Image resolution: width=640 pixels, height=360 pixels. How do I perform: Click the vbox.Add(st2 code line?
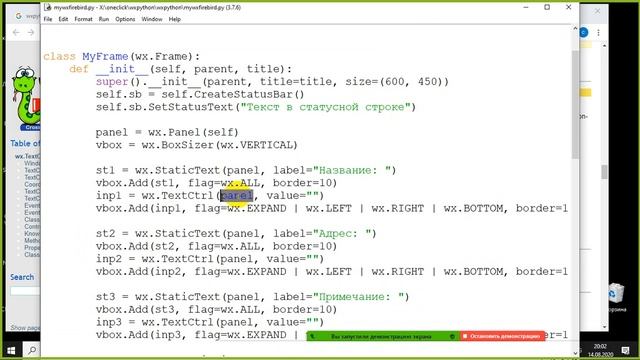[216, 246]
